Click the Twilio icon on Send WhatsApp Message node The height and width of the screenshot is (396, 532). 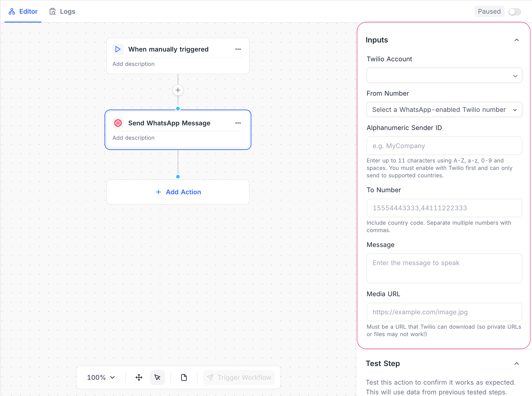pyautogui.click(x=118, y=123)
